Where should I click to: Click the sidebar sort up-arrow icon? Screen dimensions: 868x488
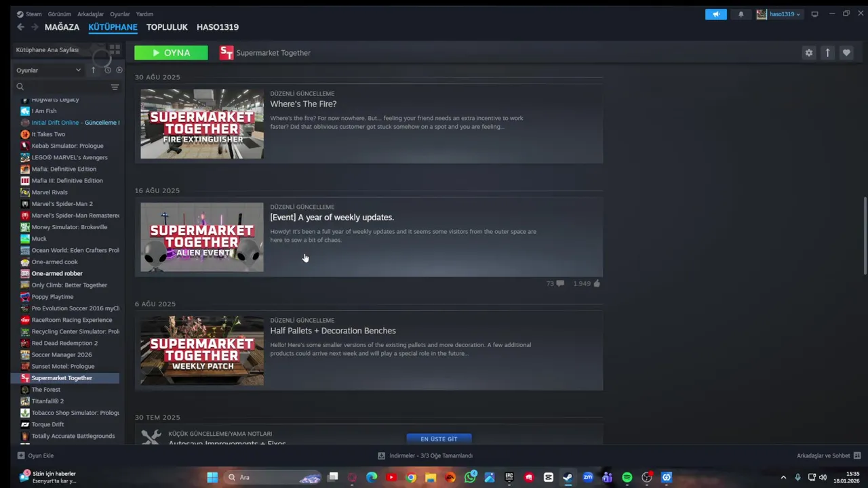93,70
